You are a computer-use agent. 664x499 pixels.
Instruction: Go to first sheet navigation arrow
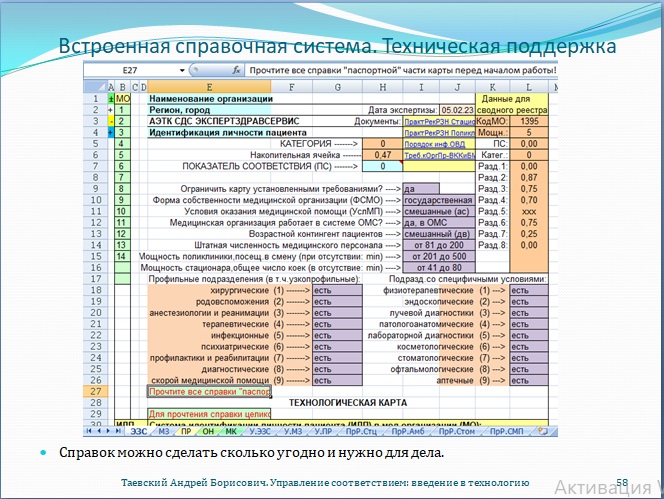[x=89, y=431]
